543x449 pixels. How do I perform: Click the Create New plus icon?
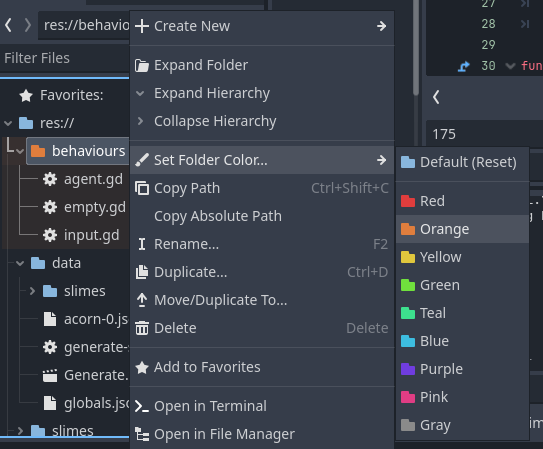[x=142, y=26]
